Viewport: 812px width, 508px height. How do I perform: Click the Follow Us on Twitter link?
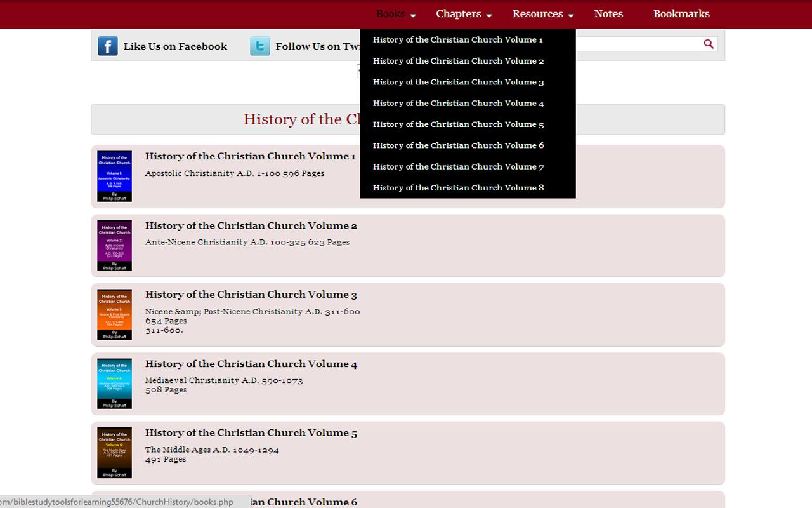click(x=317, y=46)
